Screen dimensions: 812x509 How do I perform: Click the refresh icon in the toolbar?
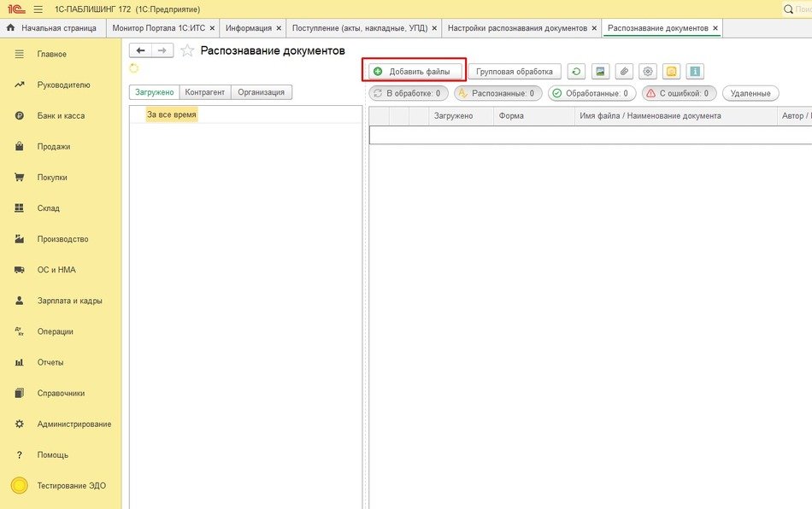tap(578, 72)
